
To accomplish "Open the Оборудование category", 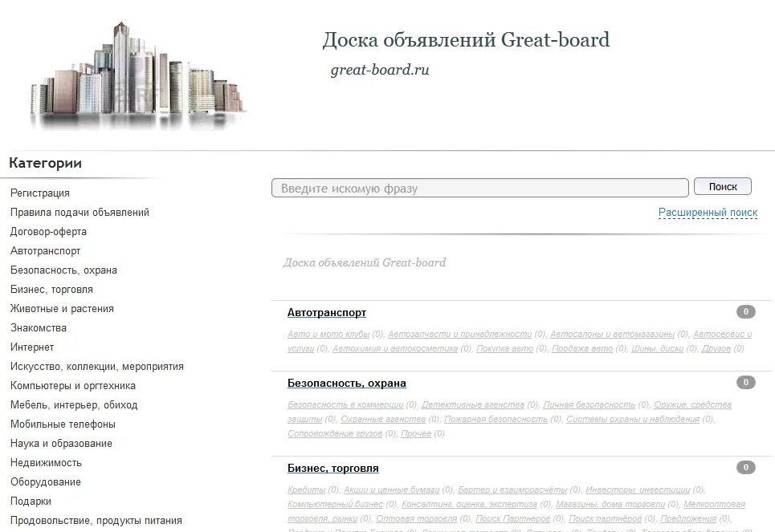I will 46,482.
